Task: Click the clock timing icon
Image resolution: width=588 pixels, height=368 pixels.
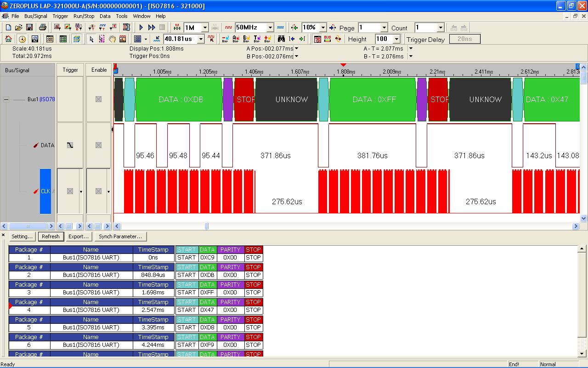Action: (22, 39)
